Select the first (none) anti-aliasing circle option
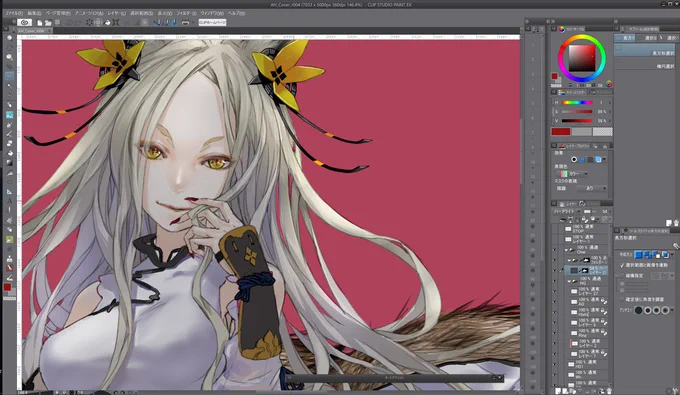This screenshot has height=395, width=680. [638, 310]
